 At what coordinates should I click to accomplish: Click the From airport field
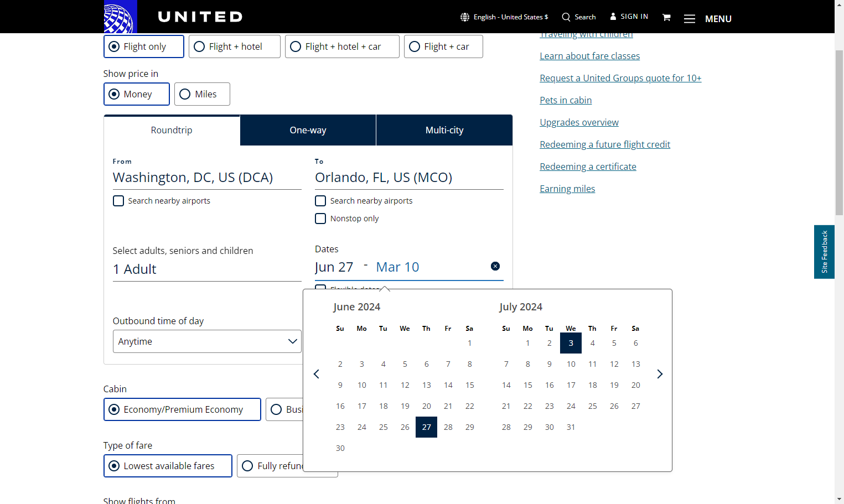(207, 178)
